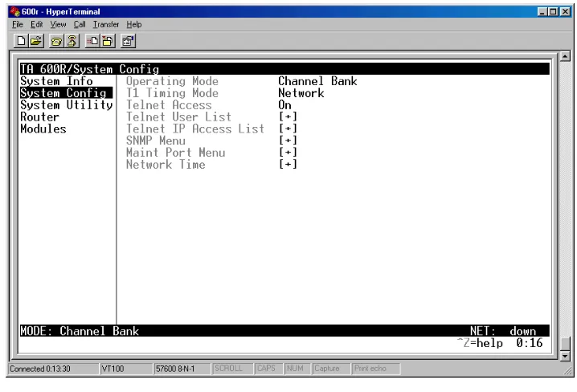Image resolution: width=577 pixels, height=392 pixels.
Task: Click the Capture indicator in status bar
Action: (331, 369)
